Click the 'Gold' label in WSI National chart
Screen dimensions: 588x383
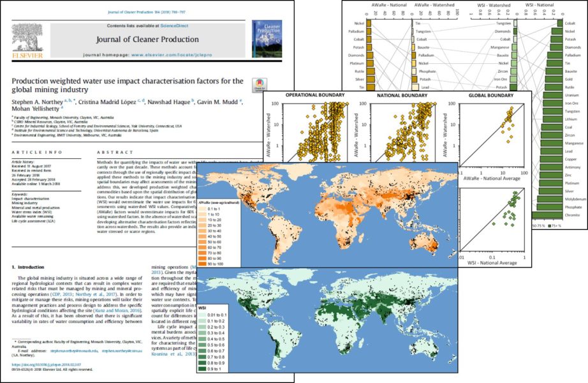[x=569, y=79]
